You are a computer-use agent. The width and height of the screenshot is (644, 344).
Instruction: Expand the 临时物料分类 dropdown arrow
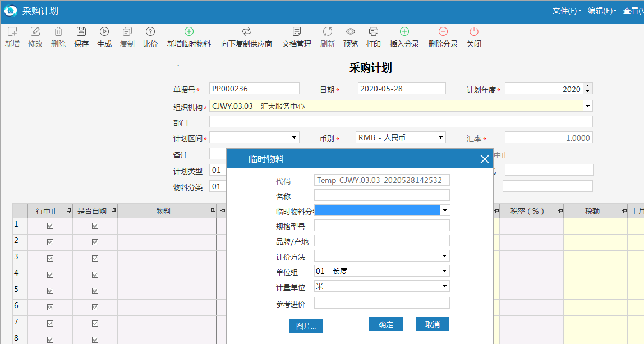coord(445,210)
